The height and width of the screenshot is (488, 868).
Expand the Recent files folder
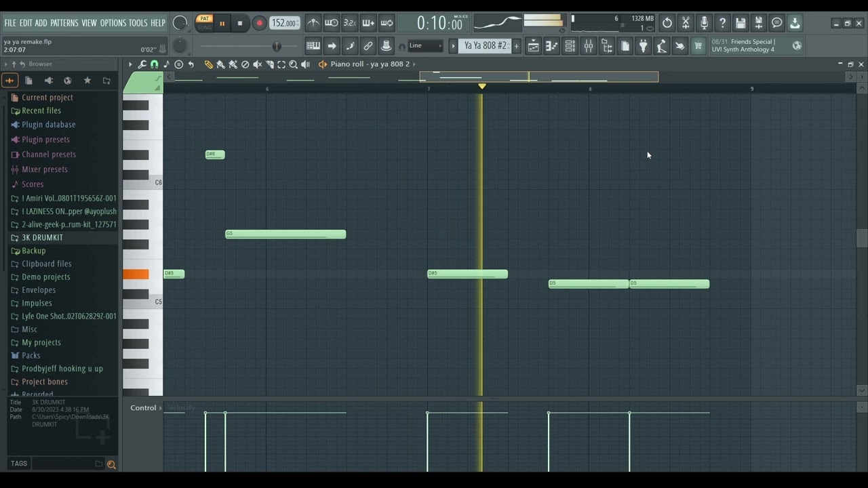point(41,110)
